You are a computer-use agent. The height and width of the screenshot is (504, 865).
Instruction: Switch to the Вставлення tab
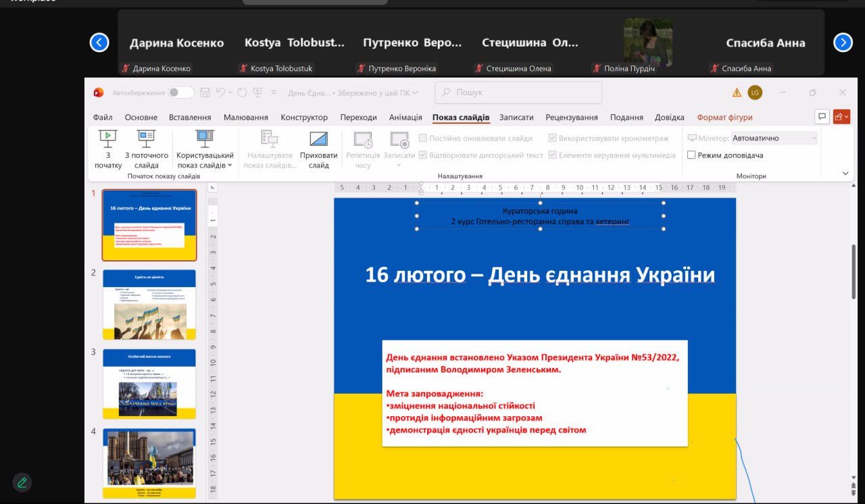click(x=190, y=118)
